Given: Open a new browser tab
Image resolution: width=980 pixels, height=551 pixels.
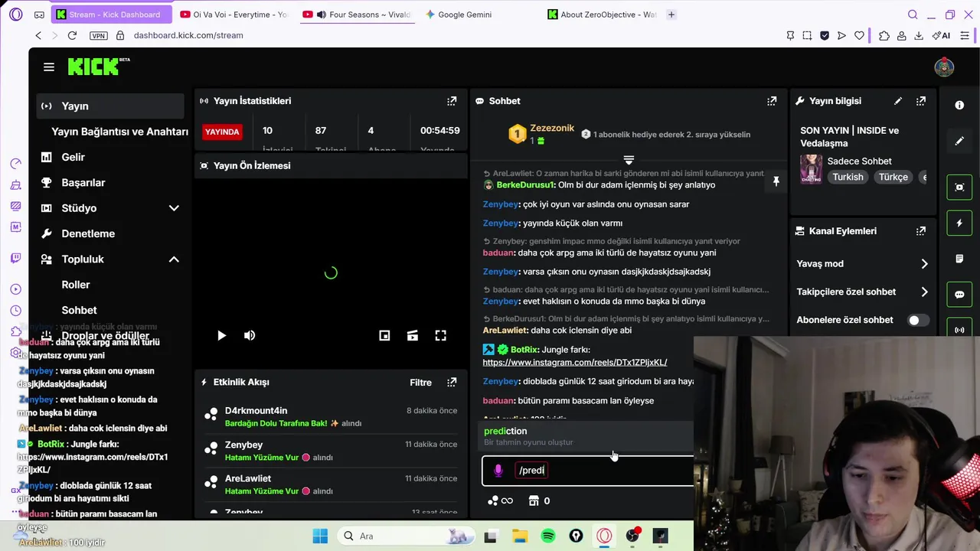Looking at the screenshot, I should (x=671, y=15).
